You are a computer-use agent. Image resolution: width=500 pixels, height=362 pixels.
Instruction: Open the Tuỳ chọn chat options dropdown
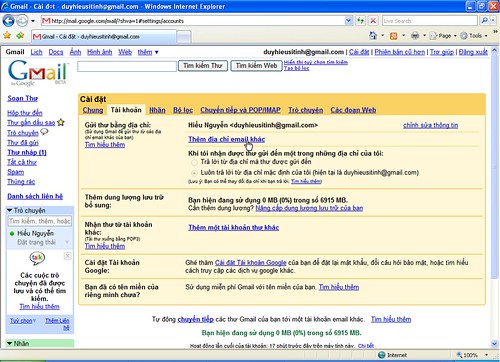[x=23, y=321]
